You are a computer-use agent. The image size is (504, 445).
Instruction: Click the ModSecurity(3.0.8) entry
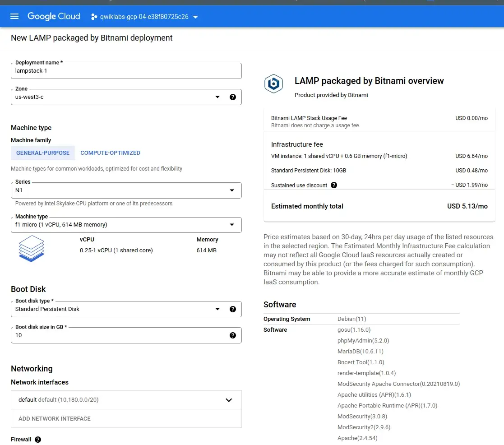[362, 417]
